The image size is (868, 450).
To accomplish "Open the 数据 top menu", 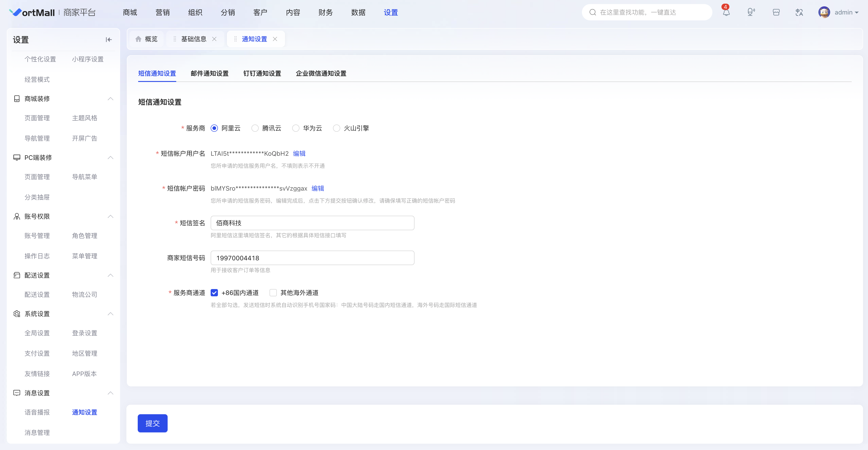I will tap(358, 12).
